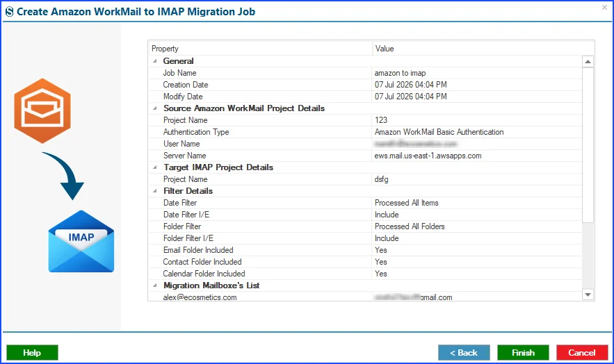Click the Property column header
The width and height of the screenshot is (614, 364).
(x=260, y=49)
